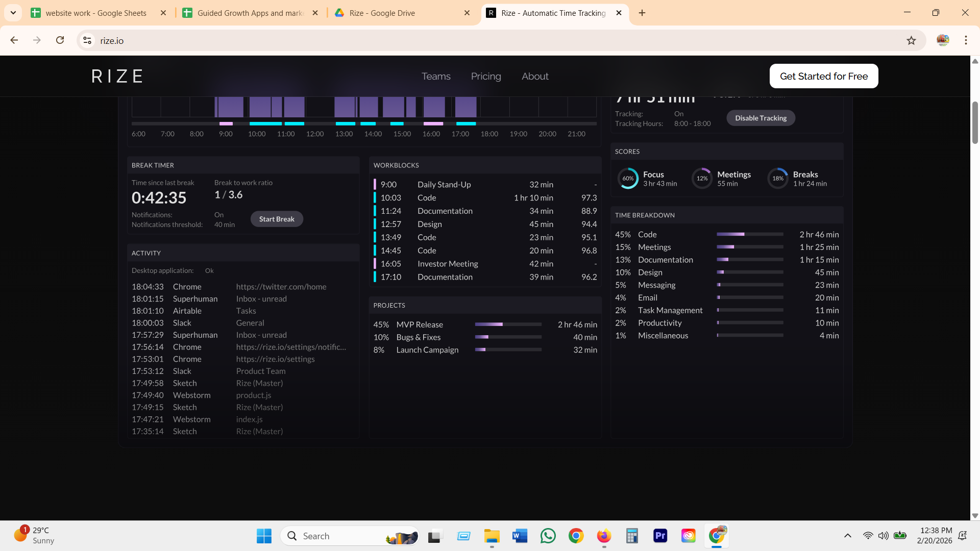Click the https://twitter.com/home activity entry
Screen dimensions: 980x551
pos(281,287)
